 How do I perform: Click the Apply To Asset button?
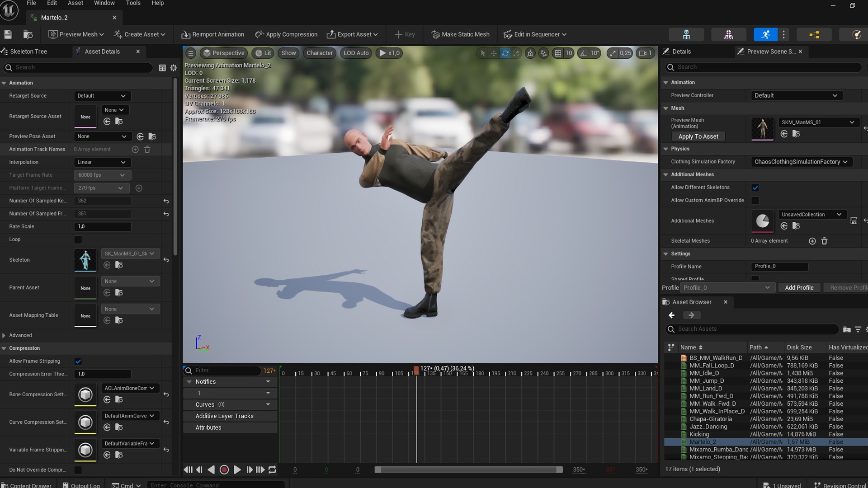coord(698,136)
